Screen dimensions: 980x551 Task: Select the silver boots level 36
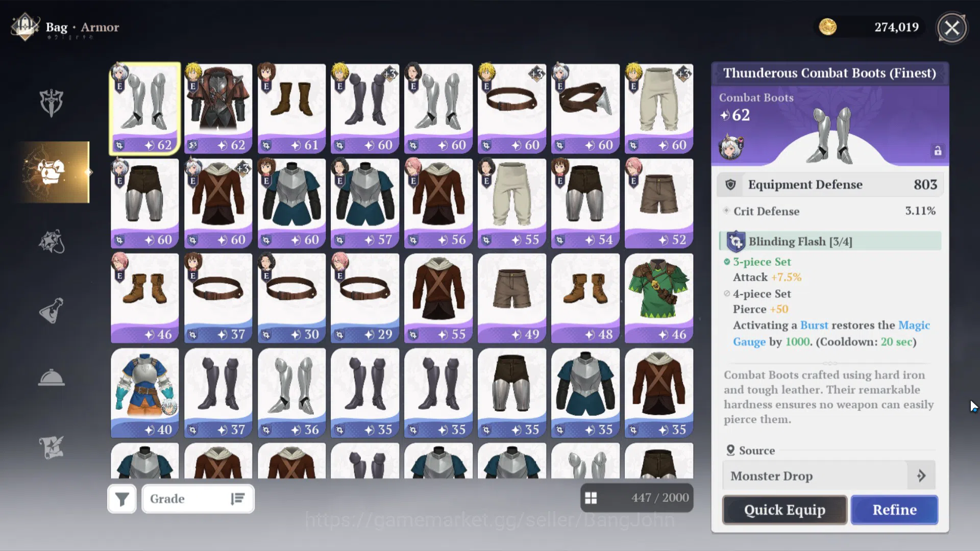291,393
